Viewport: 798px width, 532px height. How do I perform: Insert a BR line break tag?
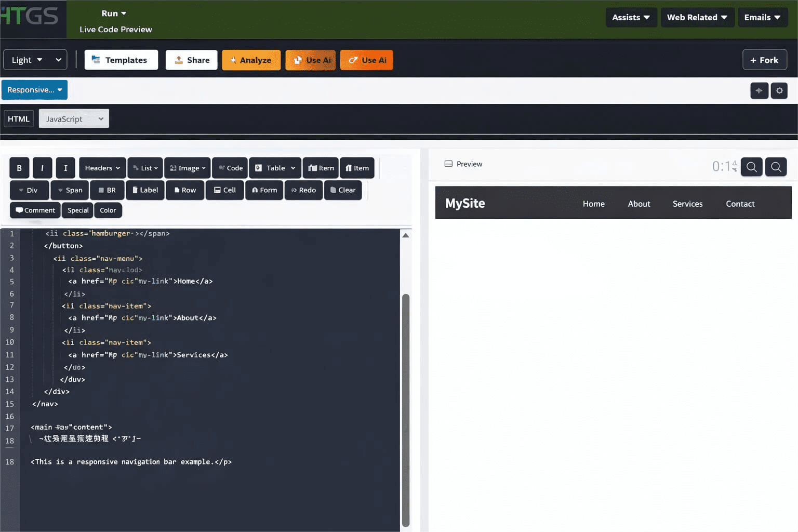(x=107, y=190)
